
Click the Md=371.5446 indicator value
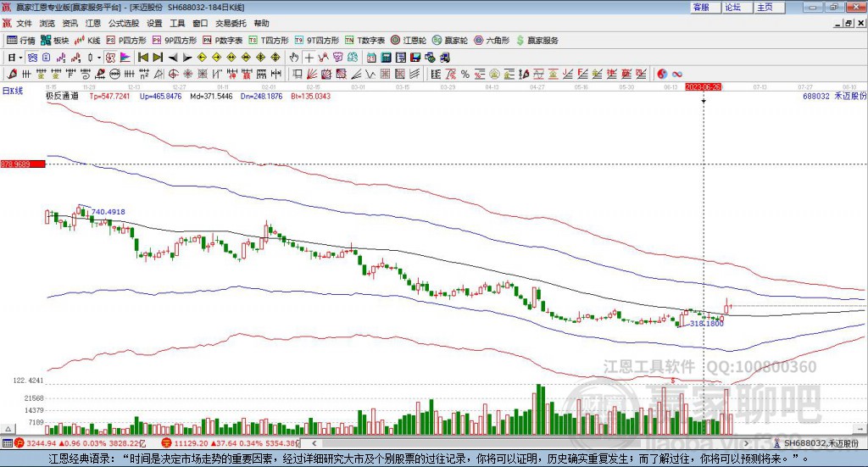click(211, 97)
